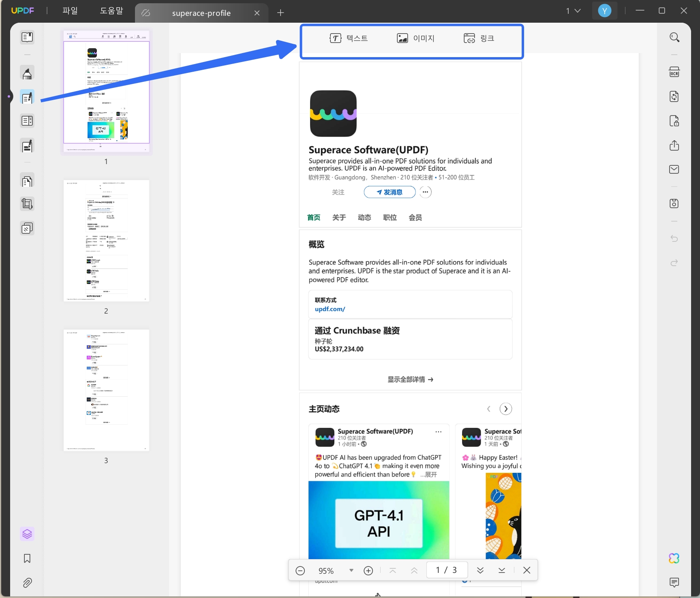Jump to the first page
700x598 pixels.
393,570
